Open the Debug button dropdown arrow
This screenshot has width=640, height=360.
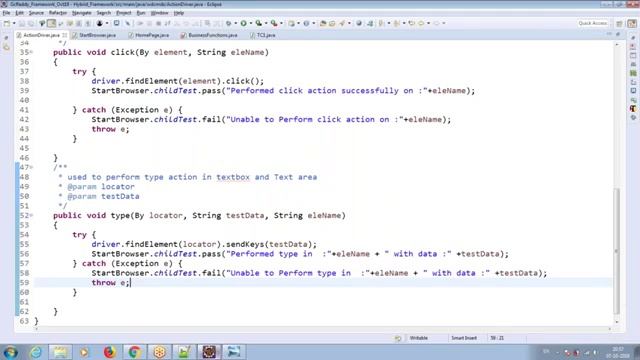click(x=236, y=23)
